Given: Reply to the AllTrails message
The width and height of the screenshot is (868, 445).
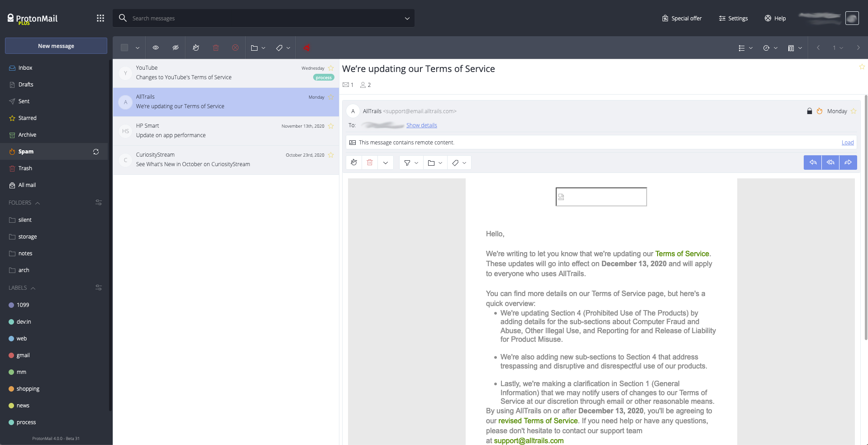Looking at the screenshot, I should [x=813, y=163].
